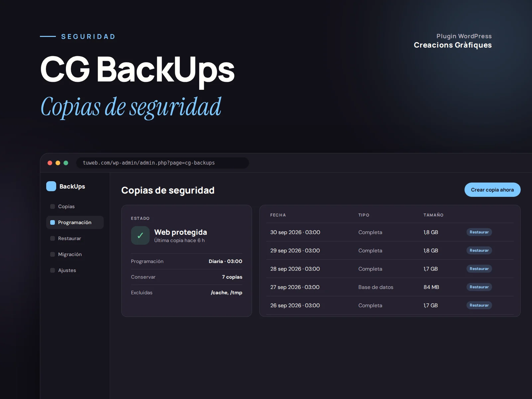Click the square icon beside Restaurar menu

click(x=53, y=238)
